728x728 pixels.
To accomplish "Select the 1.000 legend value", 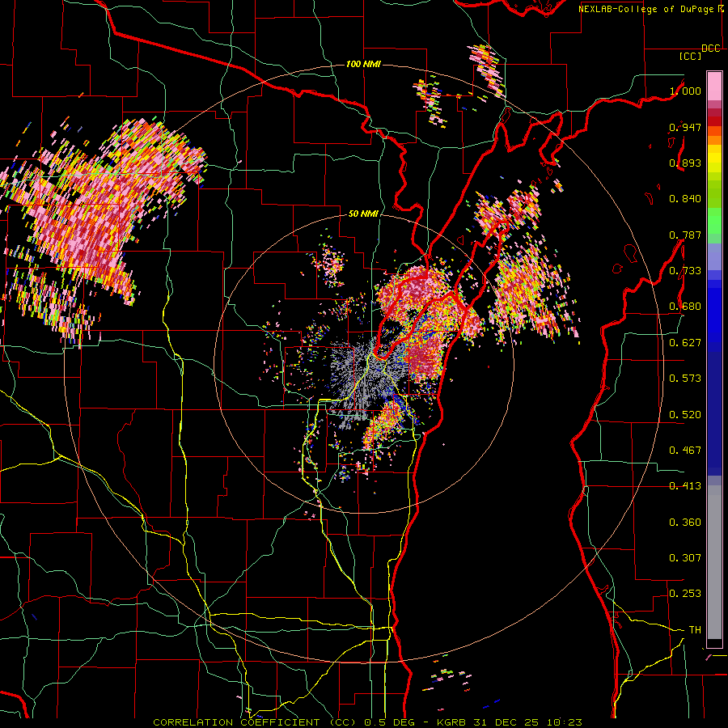I will tap(685, 91).
